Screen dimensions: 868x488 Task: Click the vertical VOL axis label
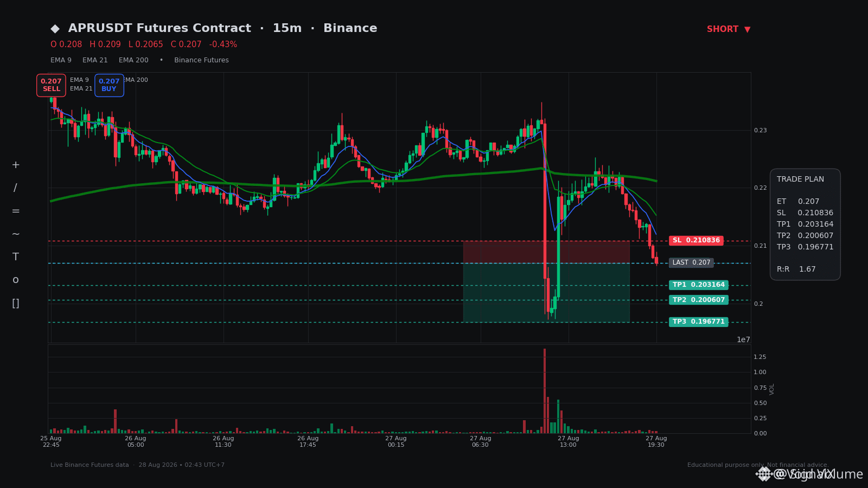[x=772, y=389]
